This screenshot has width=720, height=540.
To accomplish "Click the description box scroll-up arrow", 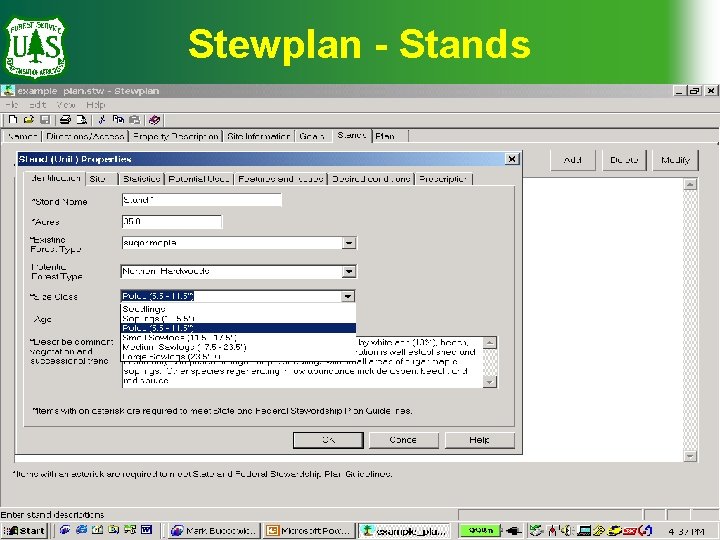I will pyautogui.click(x=490, y=343).
